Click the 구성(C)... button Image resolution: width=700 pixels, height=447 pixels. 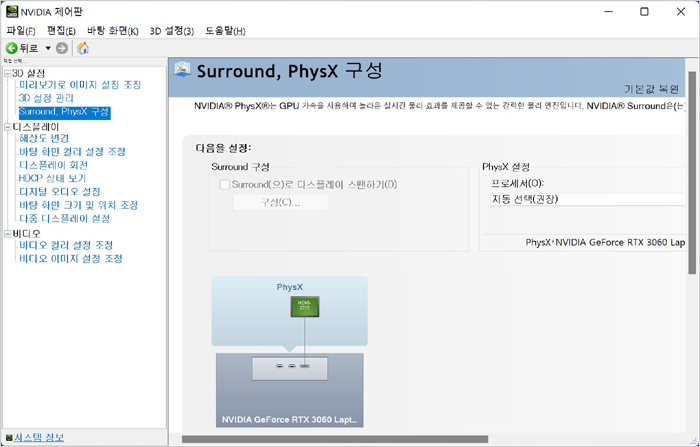tap(280, 202)
